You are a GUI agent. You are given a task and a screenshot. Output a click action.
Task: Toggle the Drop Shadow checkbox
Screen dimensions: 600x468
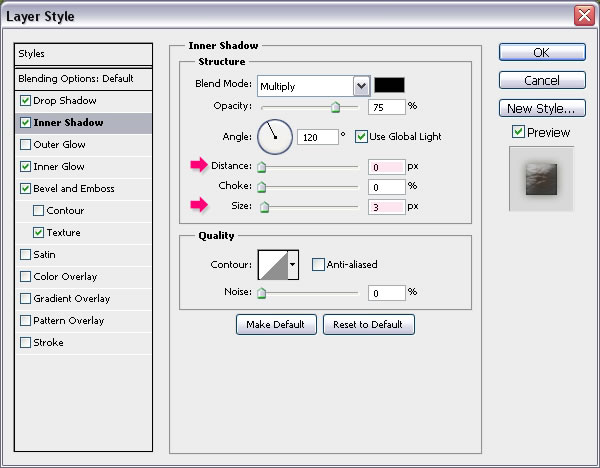pyautogui.click(x=25, y=101)
